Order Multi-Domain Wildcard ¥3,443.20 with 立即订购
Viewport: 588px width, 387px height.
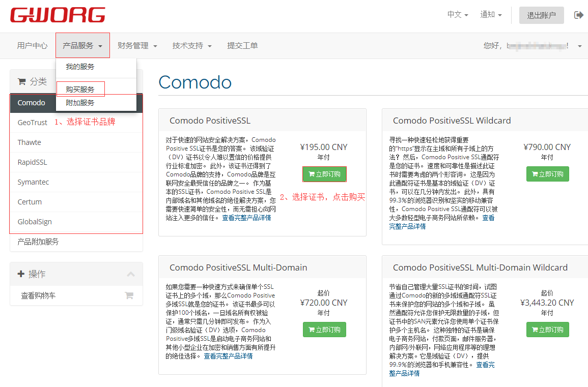[x=547, y=330]
